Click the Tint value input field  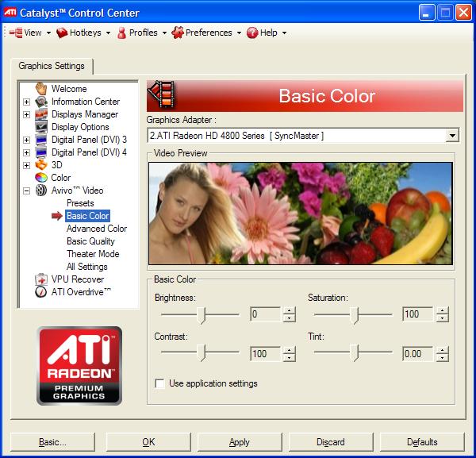point(418,354)
